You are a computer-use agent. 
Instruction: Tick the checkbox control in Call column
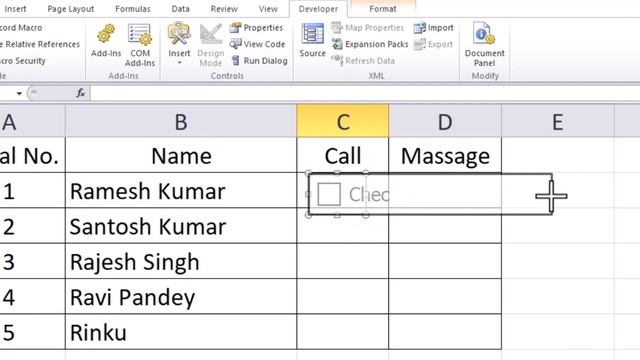click(x=329, y=194)
